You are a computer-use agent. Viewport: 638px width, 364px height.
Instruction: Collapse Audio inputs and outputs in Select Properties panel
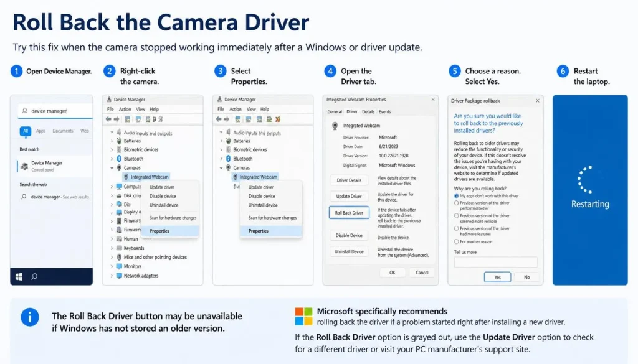coord(221,133)
